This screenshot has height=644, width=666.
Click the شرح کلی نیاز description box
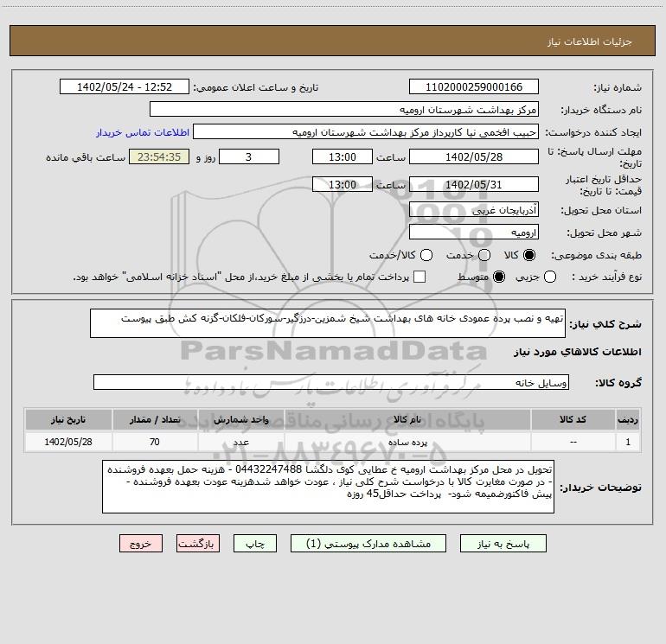328,323
